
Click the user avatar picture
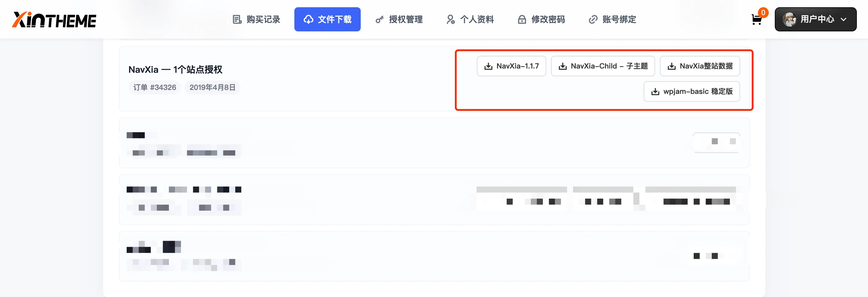[x=789, y=20]
